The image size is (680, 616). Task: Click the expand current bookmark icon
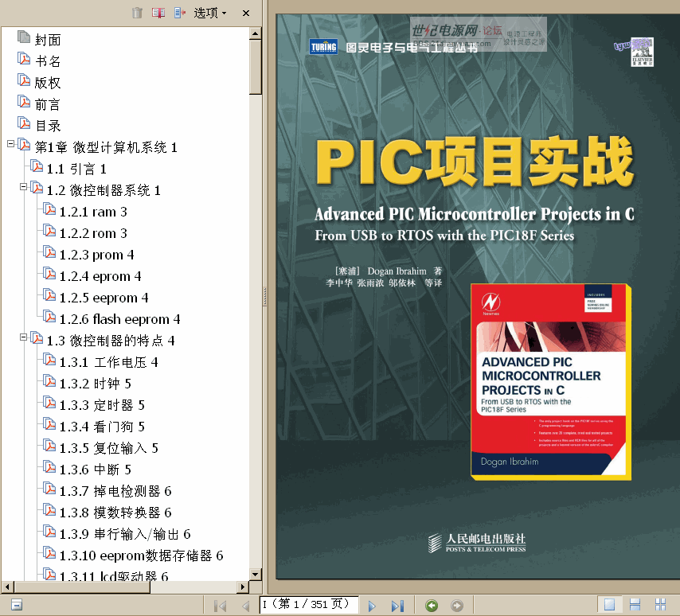click(179, 13)
